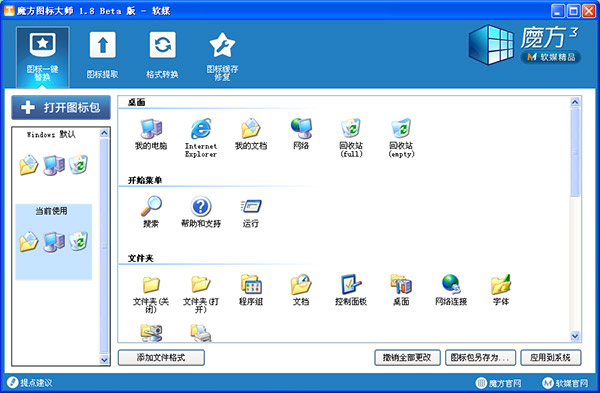Select the 我的电脑 desktop icon
Image resolution: width=600 pixels, height=393 pixels.
(151, 134)
